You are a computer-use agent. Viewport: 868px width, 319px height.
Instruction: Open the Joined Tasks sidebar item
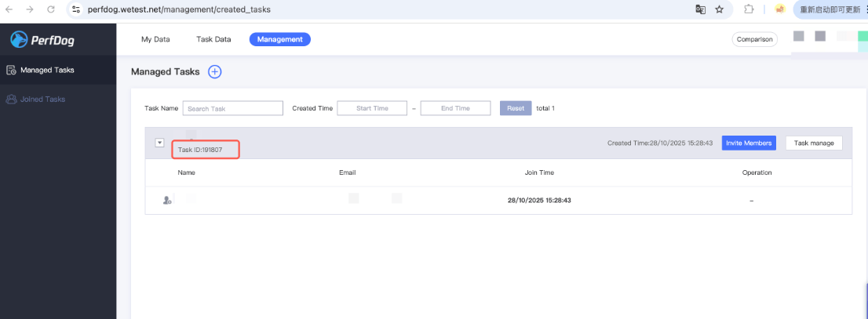pyautogui.click(x=43, y=100)
